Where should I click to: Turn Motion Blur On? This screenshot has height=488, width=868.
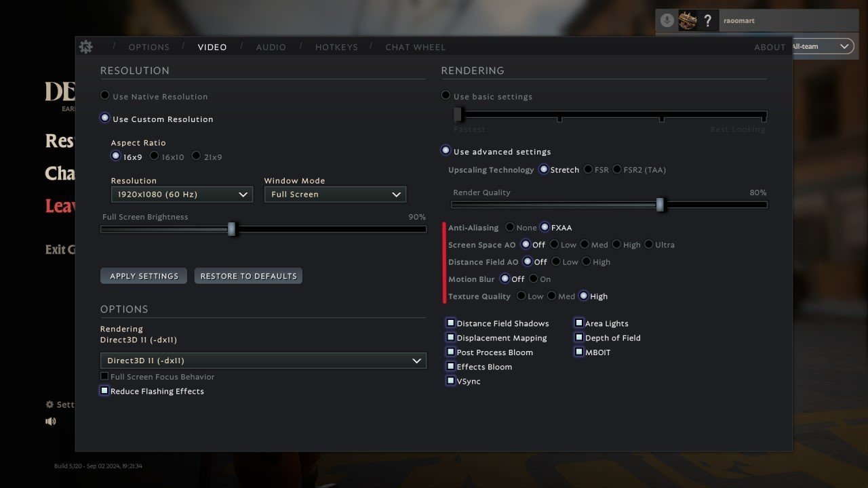click(x=533, y=279)
